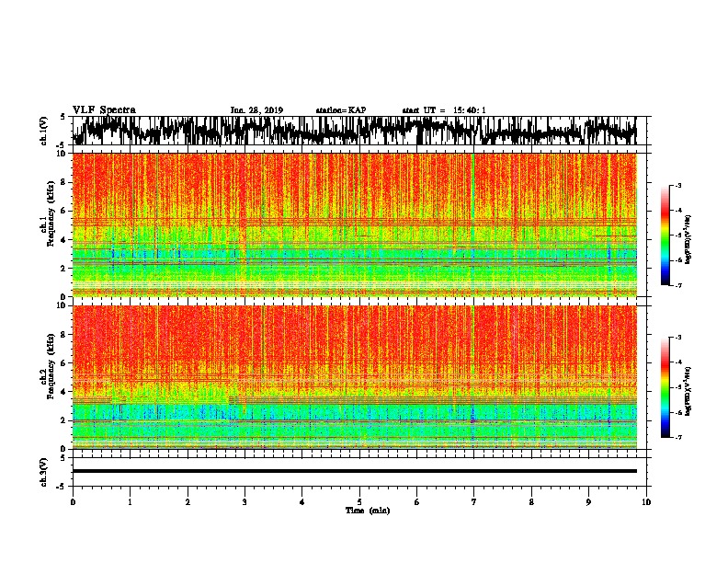Click the ch.2 colorbar "log(PSD)" label
Screen dimensions: 728x563
pyautogui.click(x=688, y=391)
